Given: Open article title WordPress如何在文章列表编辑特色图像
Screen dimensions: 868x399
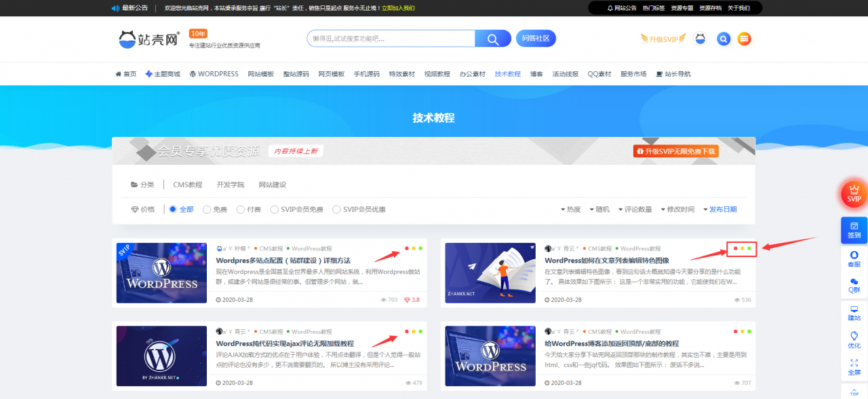Looking at the screenshot, I should (607, 261).
